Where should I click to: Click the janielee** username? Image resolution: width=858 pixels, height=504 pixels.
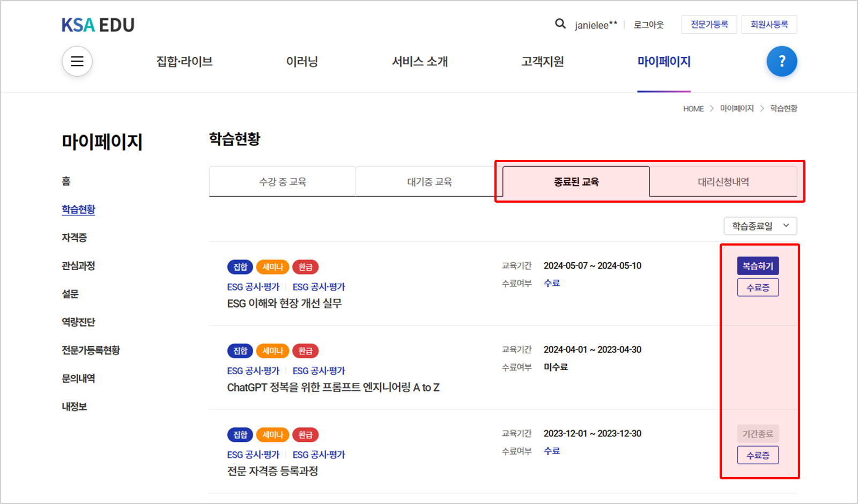[596, 25]
